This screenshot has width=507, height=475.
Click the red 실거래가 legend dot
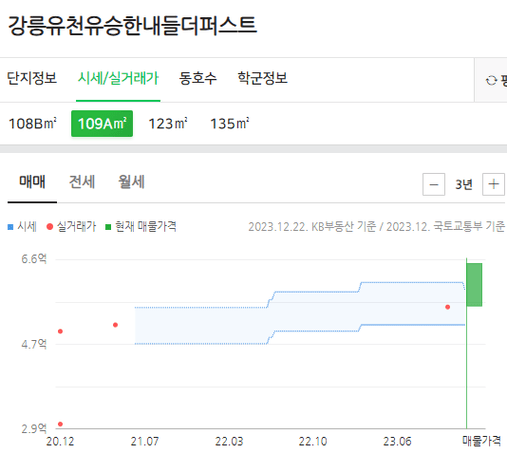(50, 227)
